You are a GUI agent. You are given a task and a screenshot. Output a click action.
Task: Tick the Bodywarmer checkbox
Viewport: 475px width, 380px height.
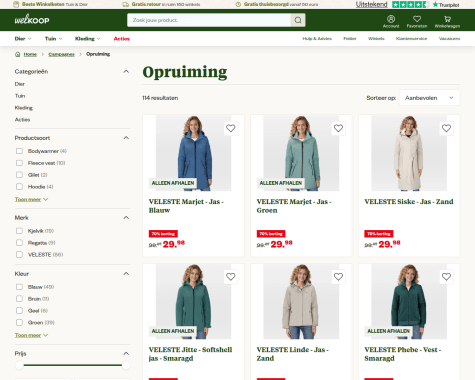[19, 151]
